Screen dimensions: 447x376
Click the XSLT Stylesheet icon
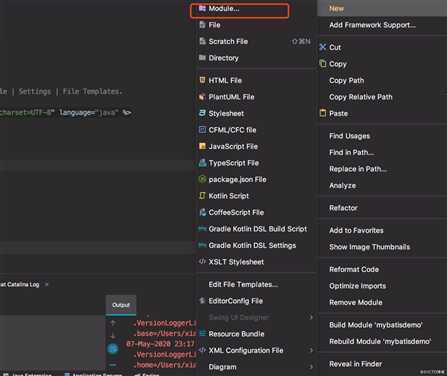click(202, 261)
